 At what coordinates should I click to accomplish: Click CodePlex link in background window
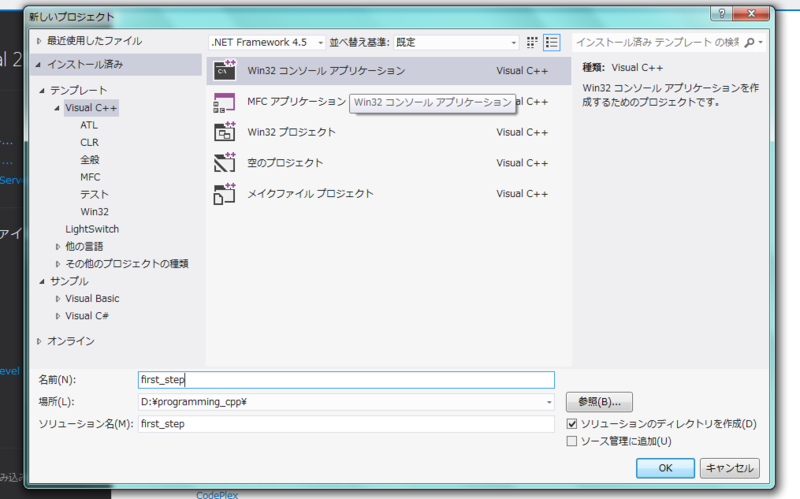pos(217,494)
